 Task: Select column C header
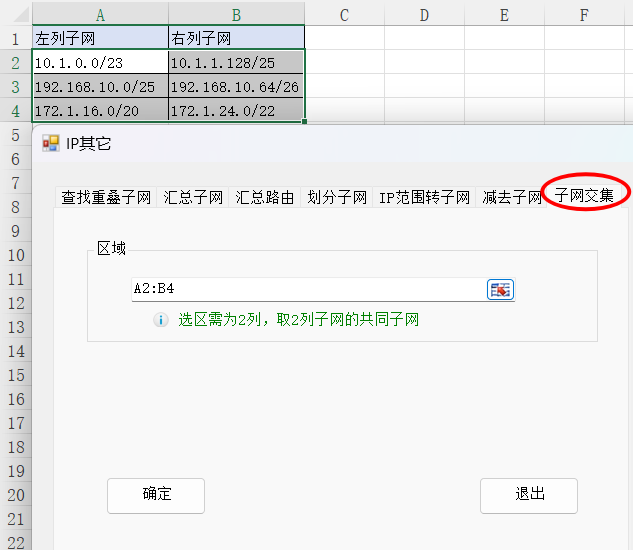(344, 15)
